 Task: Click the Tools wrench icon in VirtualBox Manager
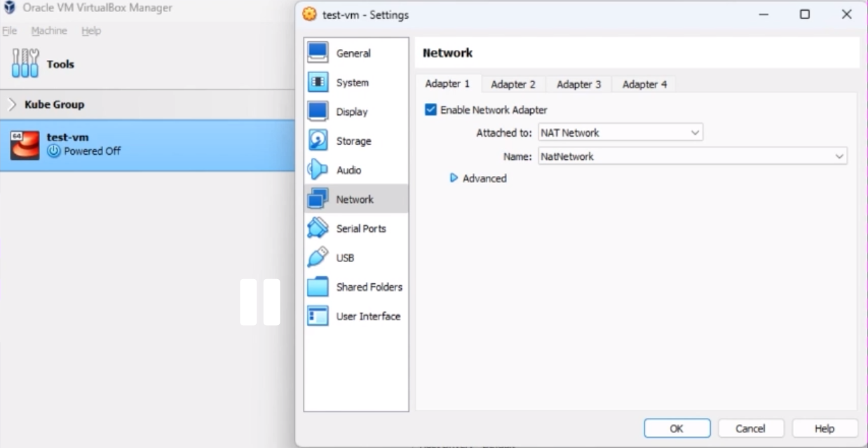[x=25, y=64]
